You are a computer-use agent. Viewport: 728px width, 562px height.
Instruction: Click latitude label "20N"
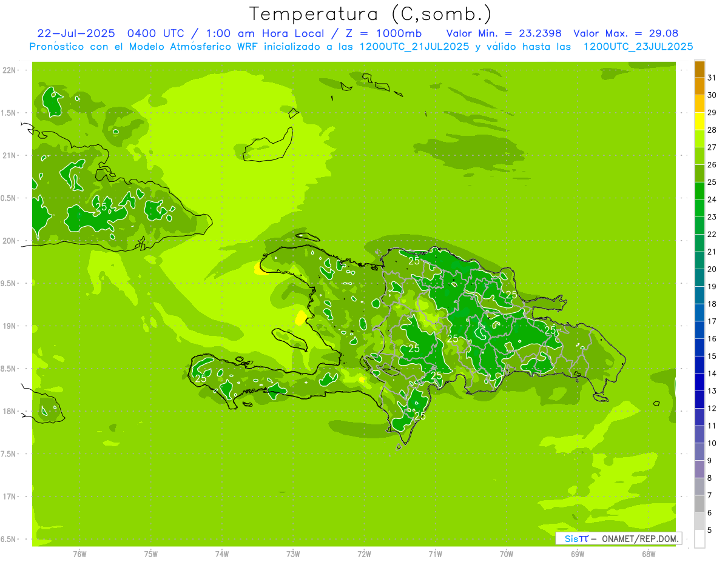point(10,241)
